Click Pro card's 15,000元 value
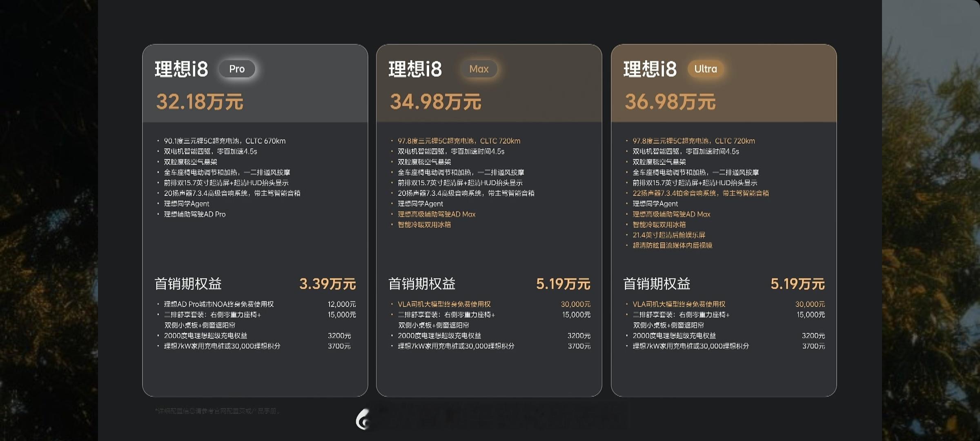The image size is (980, 441). coord(342,315)
